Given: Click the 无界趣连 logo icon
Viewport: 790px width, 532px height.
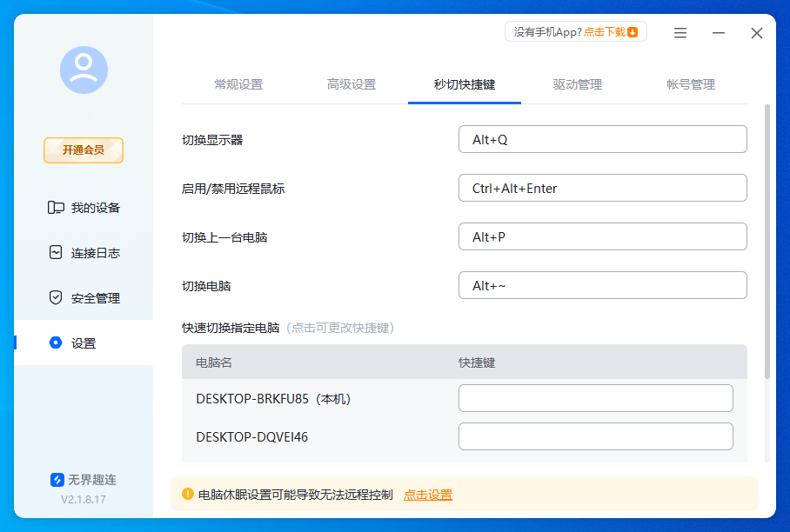Looking at the screenshot, I should pos(56,478).
